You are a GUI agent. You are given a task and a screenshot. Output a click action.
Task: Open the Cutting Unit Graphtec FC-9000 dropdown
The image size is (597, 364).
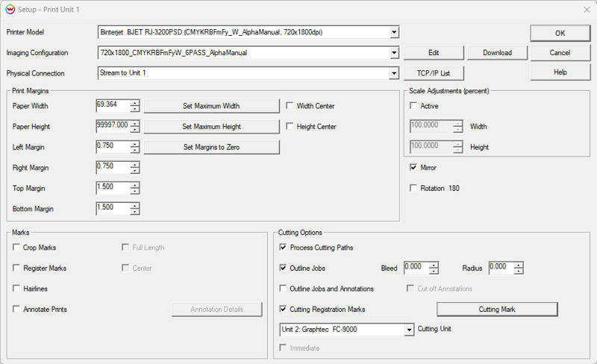tap(409, 330)
